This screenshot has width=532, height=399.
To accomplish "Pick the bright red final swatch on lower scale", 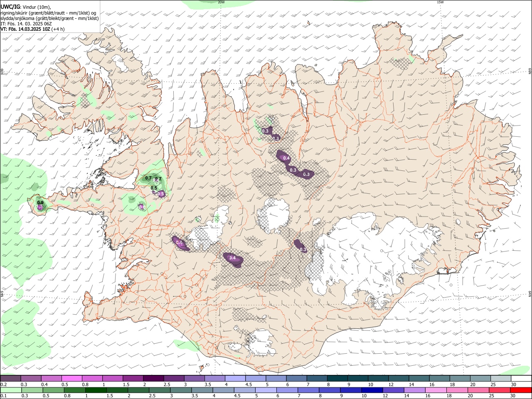I will coord(521,390).
